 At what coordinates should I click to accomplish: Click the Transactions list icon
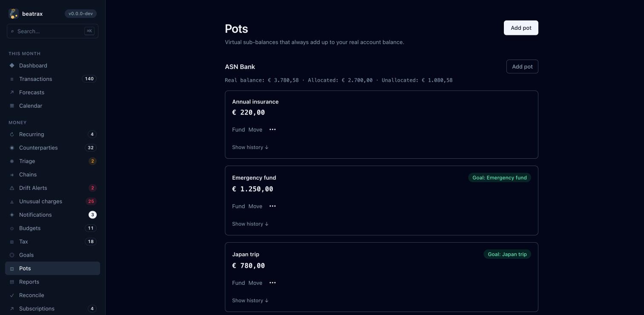click(12, 79)
